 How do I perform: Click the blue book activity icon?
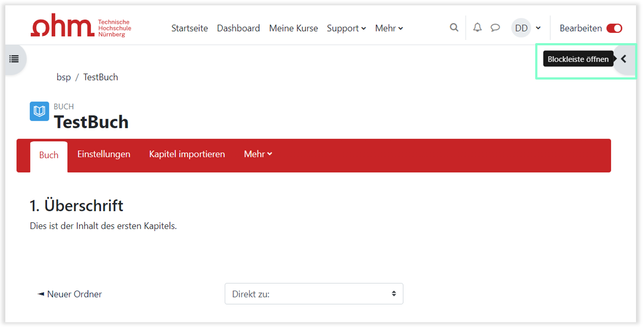coord(40,111)
